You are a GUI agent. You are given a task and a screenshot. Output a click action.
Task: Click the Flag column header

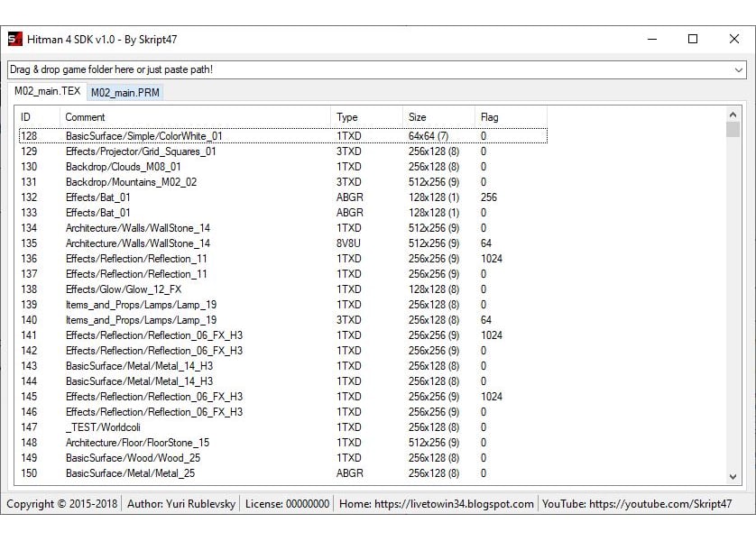(512, 117)
